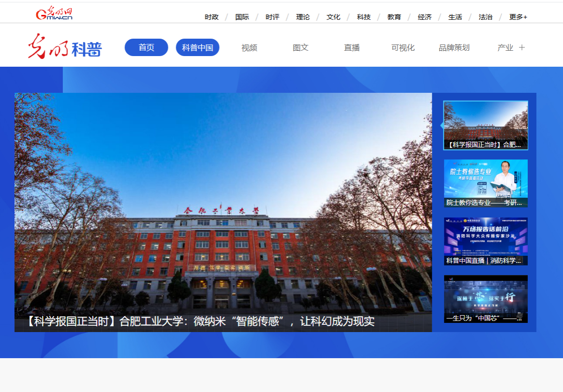
Task: Click the 时政 top link
Action: coord(211,17)
